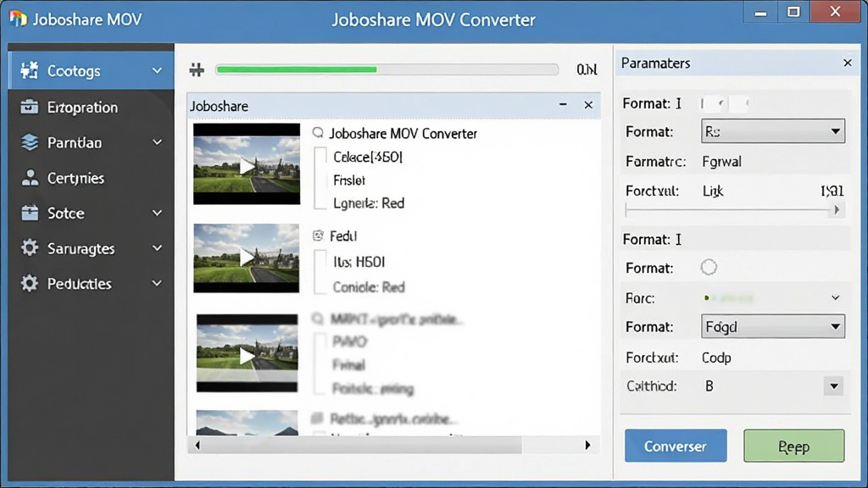The height and width of the screenshot is (488, 868).
Task: Click the Cootogs sidebar icon
Action: click(x=30, y=70)
